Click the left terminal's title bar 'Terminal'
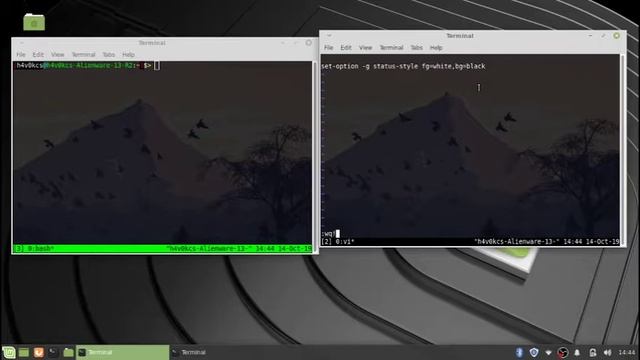Image resolution: width=640 pixels, height=360 pixels. 152,43
